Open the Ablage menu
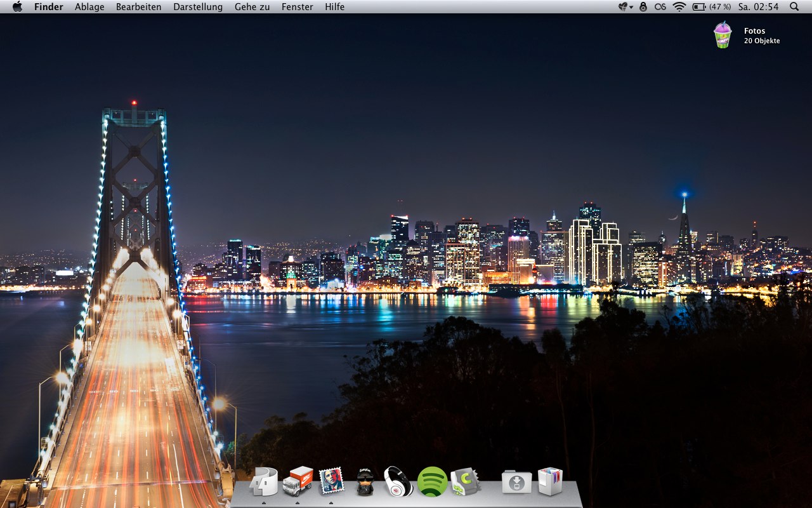Screen dimensions: 812x508 click(89, 7)
